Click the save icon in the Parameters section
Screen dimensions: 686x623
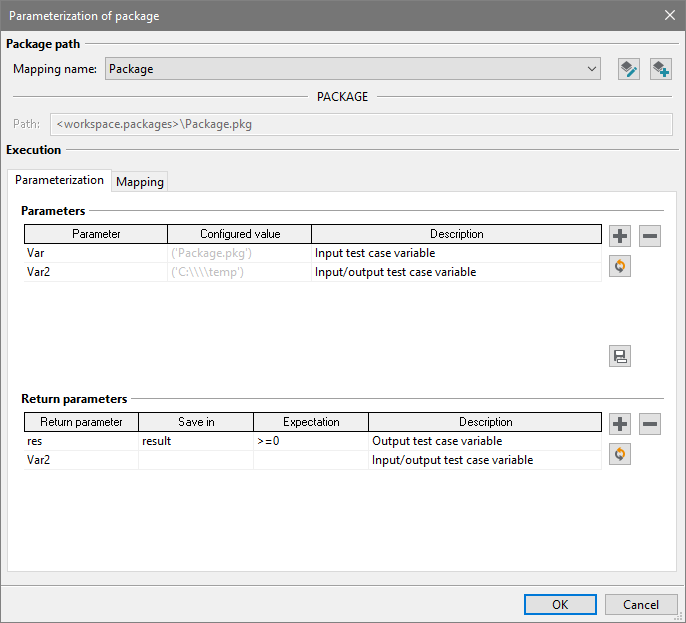pyautogui.click(x=620, y=356)
